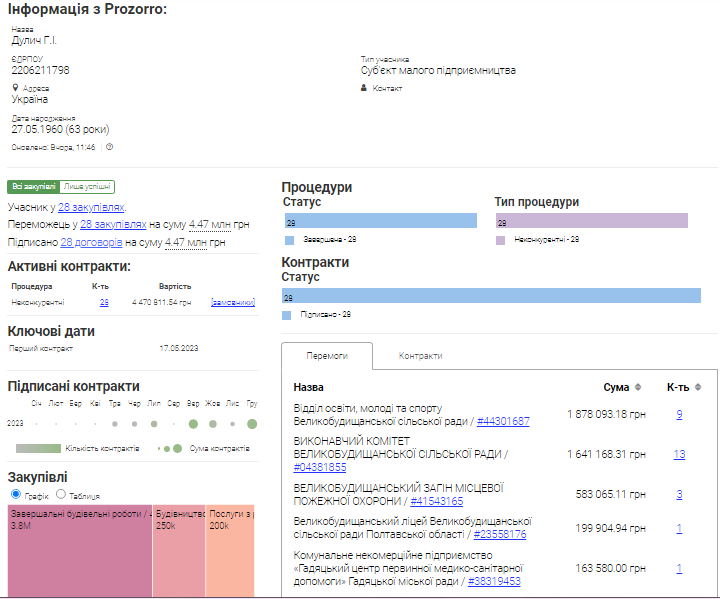Toggle to Лише успішні purchases filter
This screenshot has height=599, width=720.
[x=88, y=186]
